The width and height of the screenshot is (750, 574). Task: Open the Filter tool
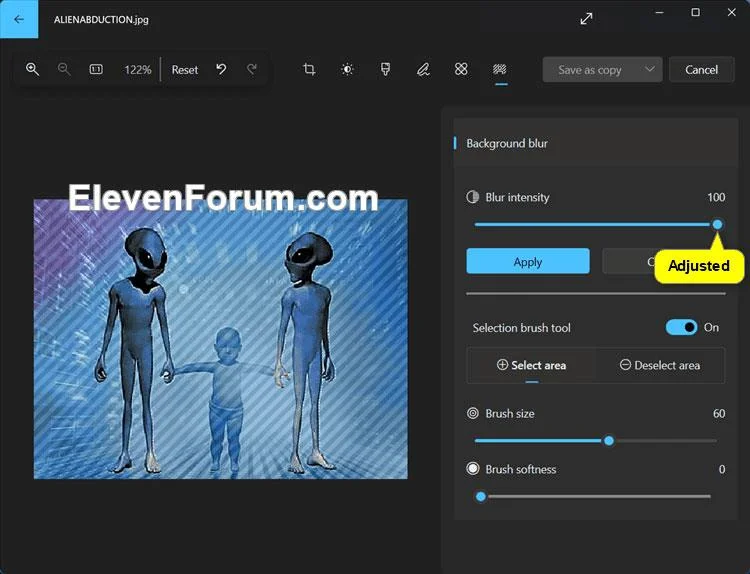coord(385,69)
